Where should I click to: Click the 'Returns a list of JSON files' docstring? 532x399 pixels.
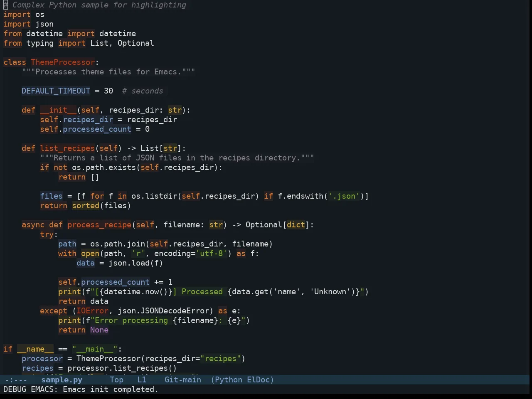click(x=177, y=158)
